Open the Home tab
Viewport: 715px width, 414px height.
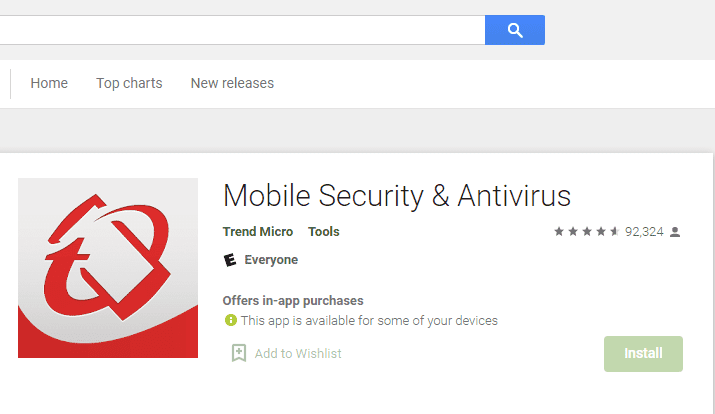coord(49,83)
